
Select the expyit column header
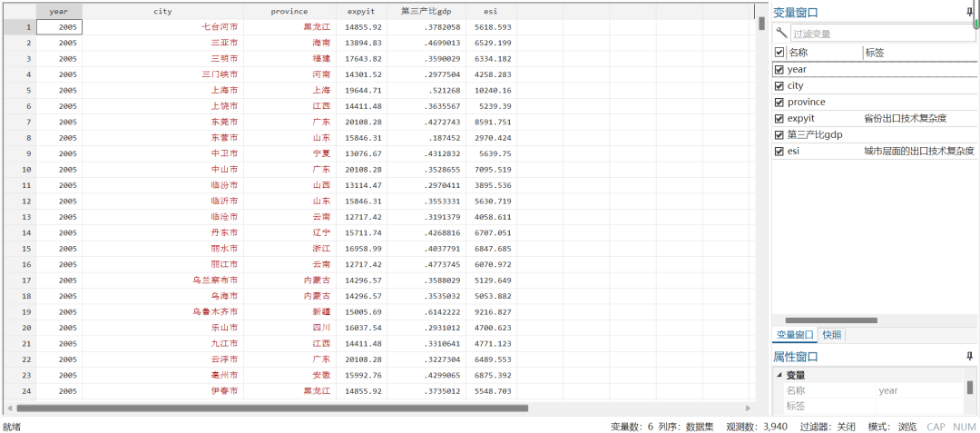coord(361,11)
